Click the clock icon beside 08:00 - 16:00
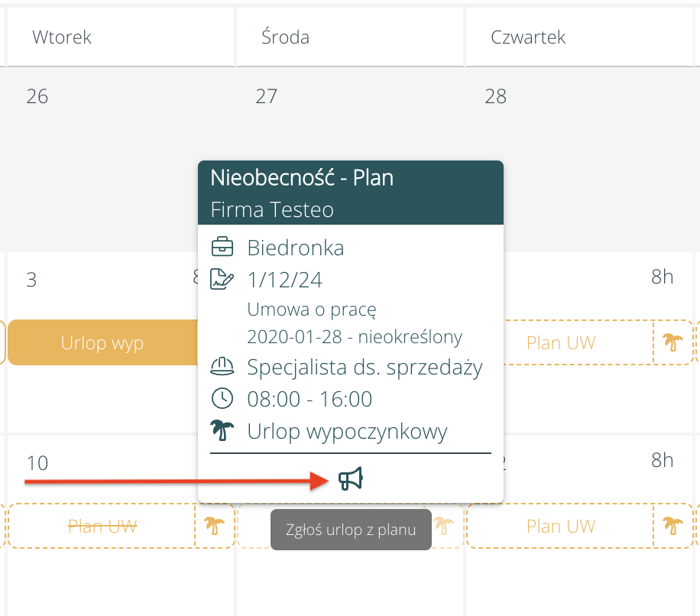This screenshot has width=700, height=616. [222, 399]
